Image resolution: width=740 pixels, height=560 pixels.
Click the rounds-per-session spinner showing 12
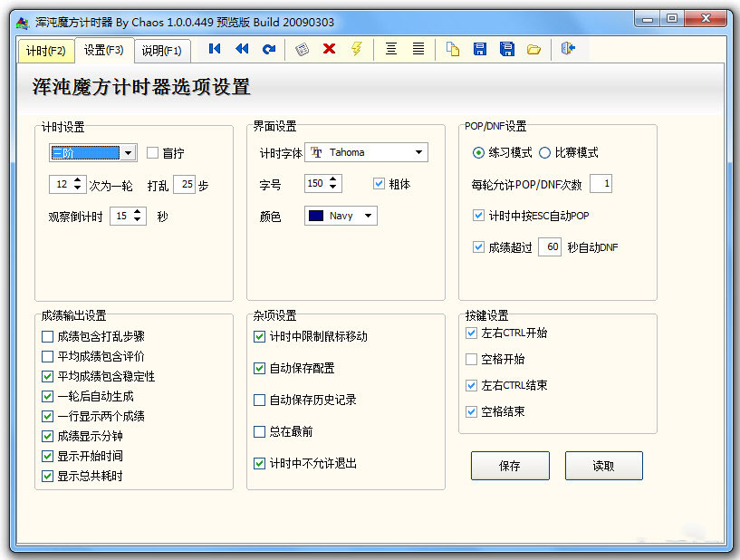(68, 184)
